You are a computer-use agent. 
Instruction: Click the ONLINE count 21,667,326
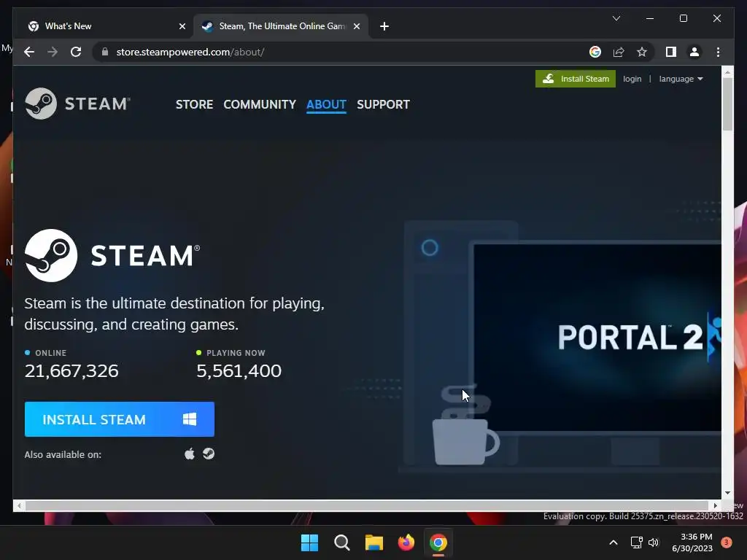(71, 370)
